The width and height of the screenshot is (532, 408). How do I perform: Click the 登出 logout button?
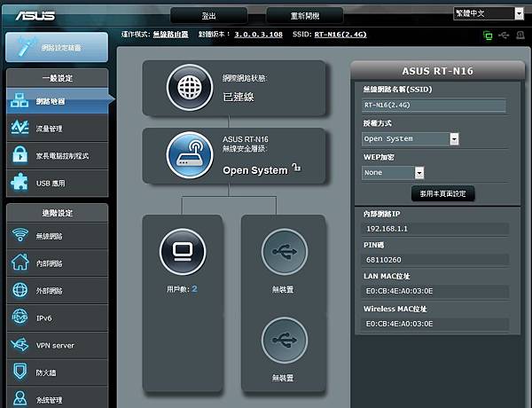click(x=208, y=16)
